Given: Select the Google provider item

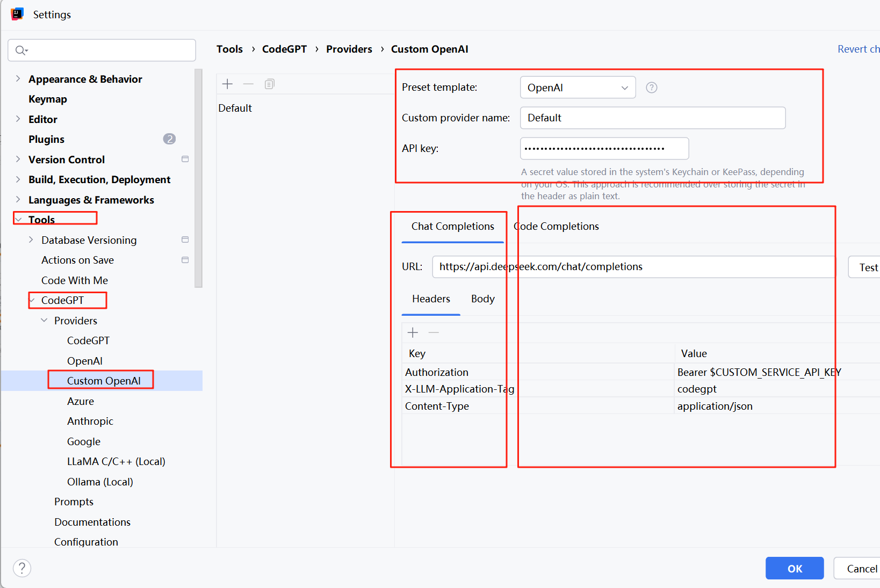Looking at the screenshot, I should point(84,441).
